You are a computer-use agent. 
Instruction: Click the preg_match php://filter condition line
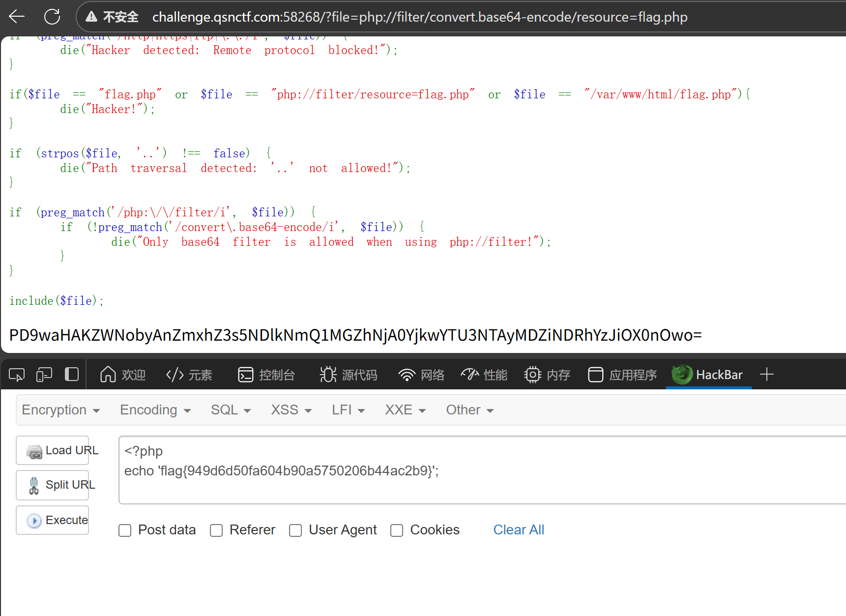point(163,212)
